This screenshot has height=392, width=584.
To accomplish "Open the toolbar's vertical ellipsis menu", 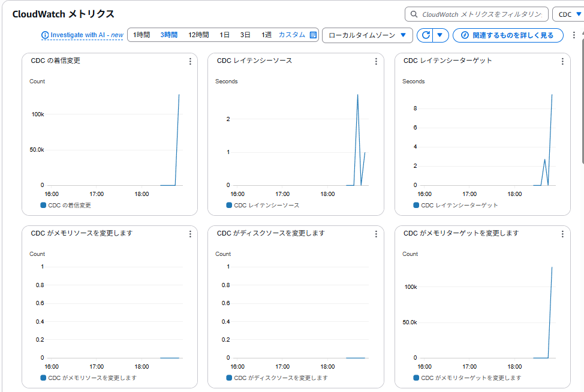I will 574,35.
